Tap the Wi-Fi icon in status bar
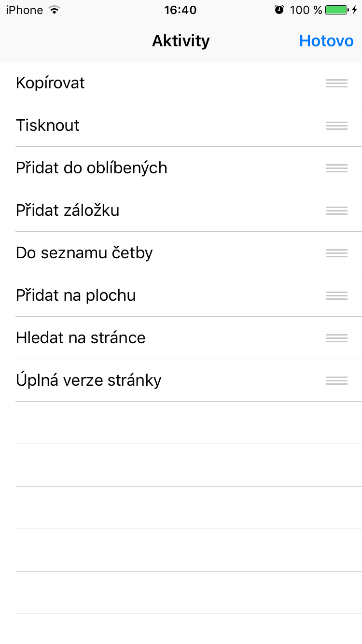Image resolution: width=362 pixels, height=644 pixels. [54, 10]
